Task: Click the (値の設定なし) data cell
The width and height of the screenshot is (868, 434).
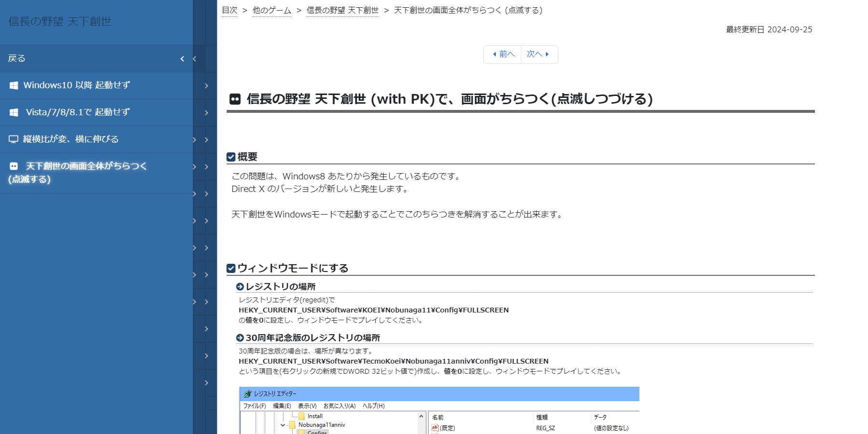Action: 611,428
